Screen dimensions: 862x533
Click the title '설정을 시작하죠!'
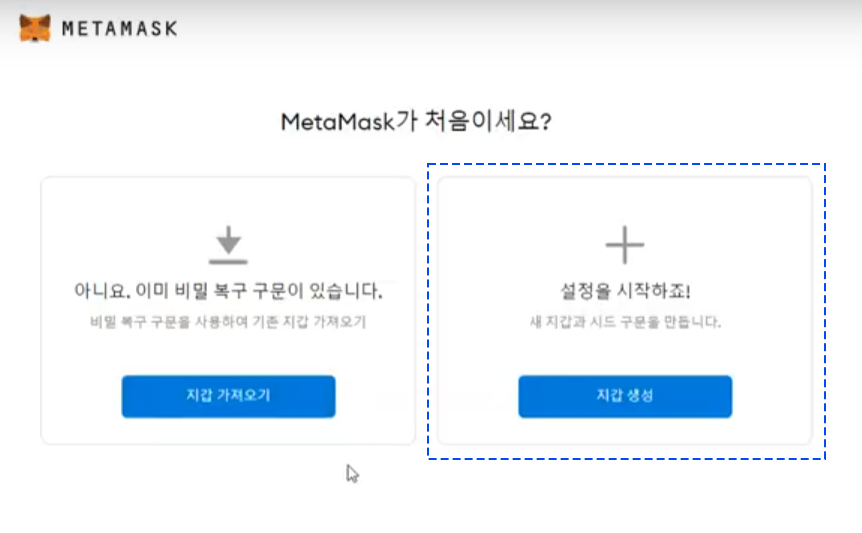click(625, 290)
